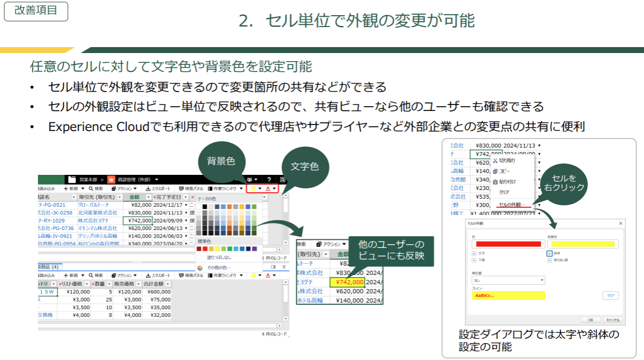Click the orange crown icon beside 商談管理
The width and height of the screenshot is (644, 360).
pyautogui.click(x=111, y=179)
